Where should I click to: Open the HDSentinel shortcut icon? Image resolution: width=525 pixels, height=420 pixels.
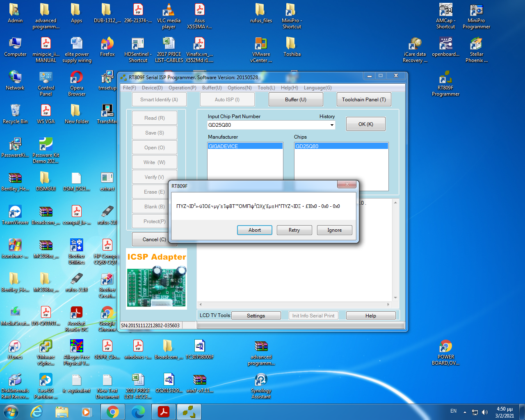point(138,50)
